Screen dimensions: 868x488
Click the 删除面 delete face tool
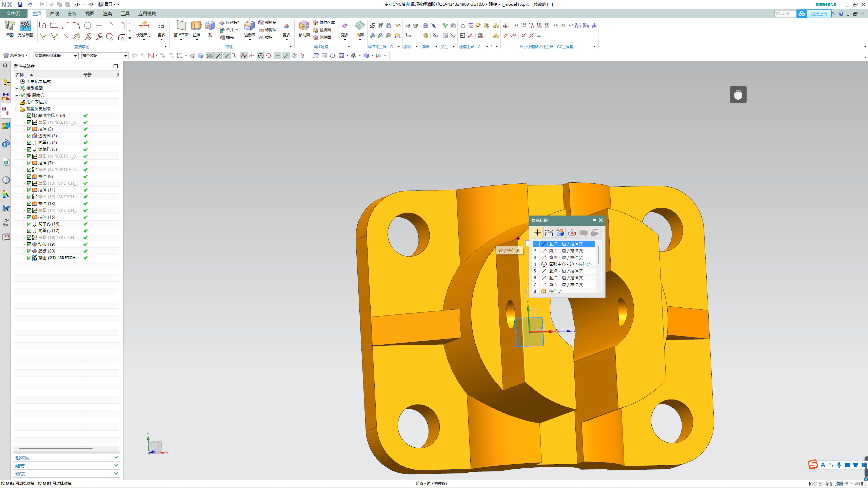(x=322, y=37)
